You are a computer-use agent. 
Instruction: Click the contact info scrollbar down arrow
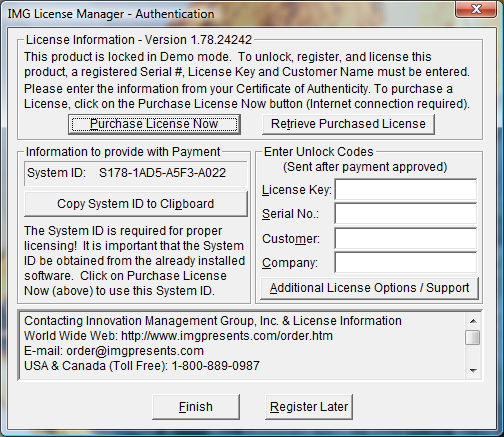click(473, 370)
